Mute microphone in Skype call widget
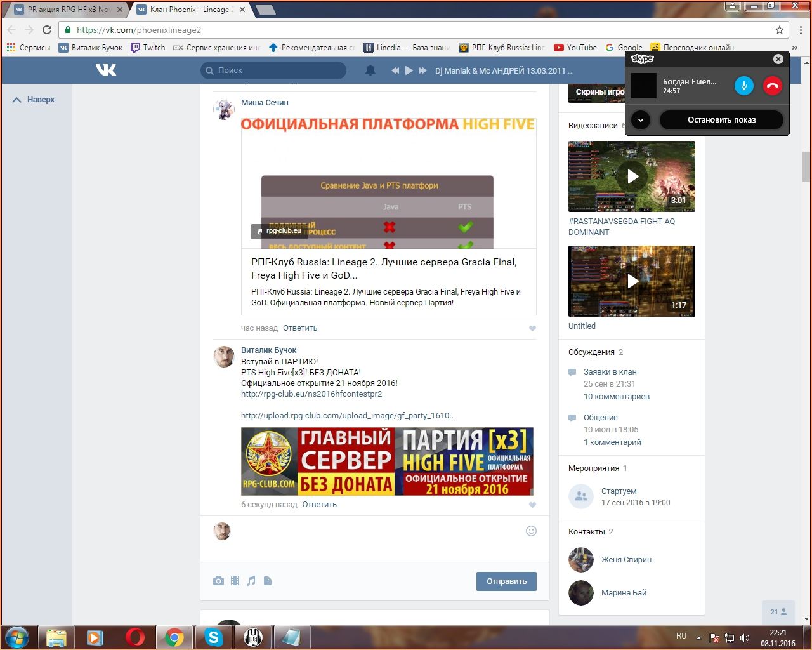 [743, 86]
